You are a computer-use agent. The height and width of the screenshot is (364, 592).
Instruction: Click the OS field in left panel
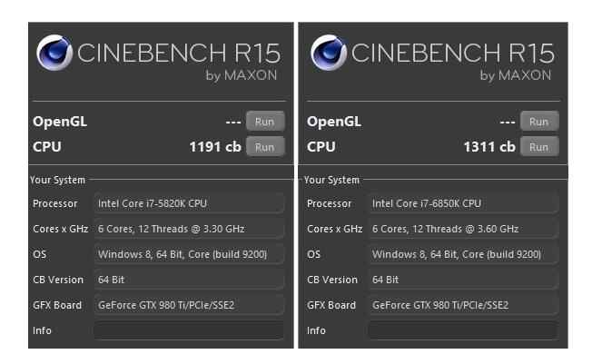tap(189, 254)
